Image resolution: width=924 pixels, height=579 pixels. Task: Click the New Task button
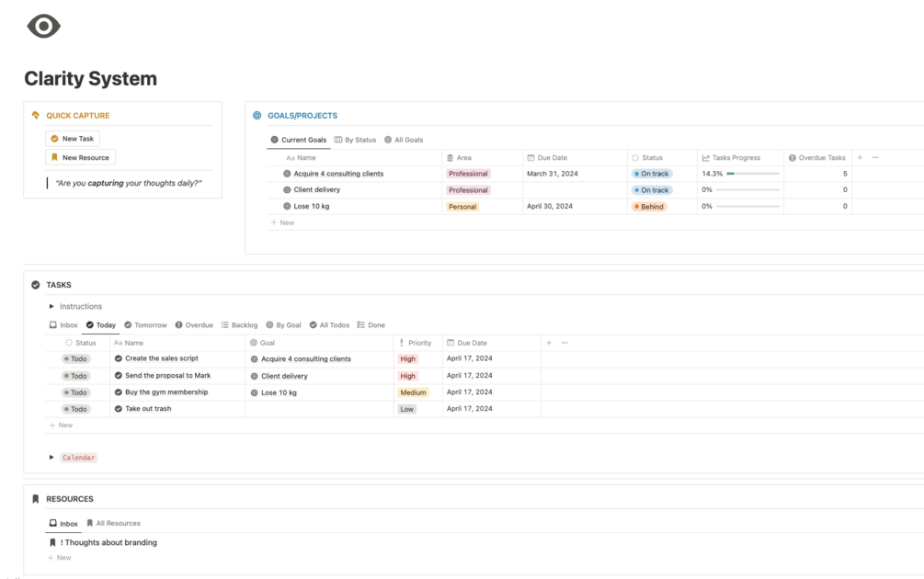click(x=73, y=138)
